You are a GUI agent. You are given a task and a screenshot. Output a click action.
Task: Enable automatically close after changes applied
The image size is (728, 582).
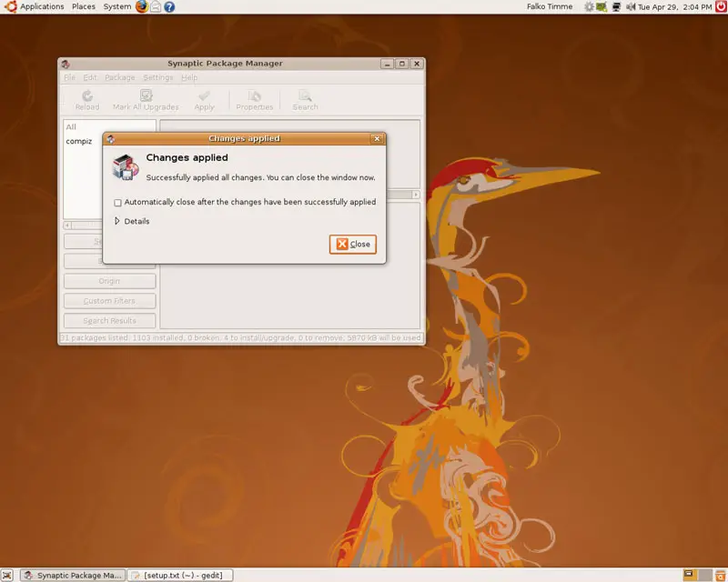point(117,203)
